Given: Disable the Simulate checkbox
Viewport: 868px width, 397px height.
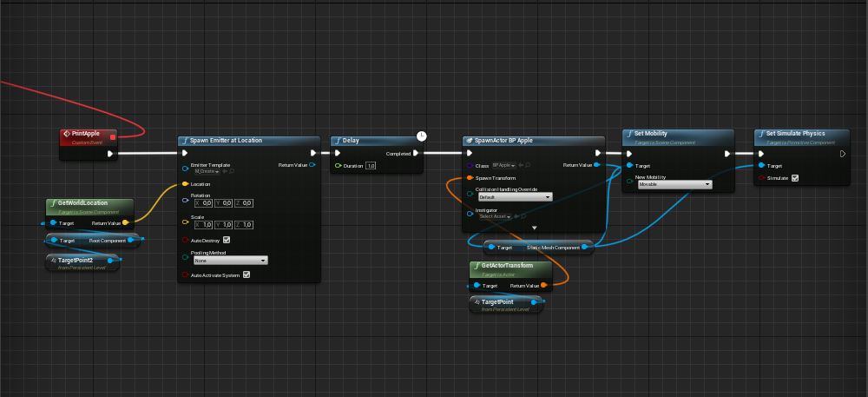Looking at the screenshot, I should click(794, 178).
